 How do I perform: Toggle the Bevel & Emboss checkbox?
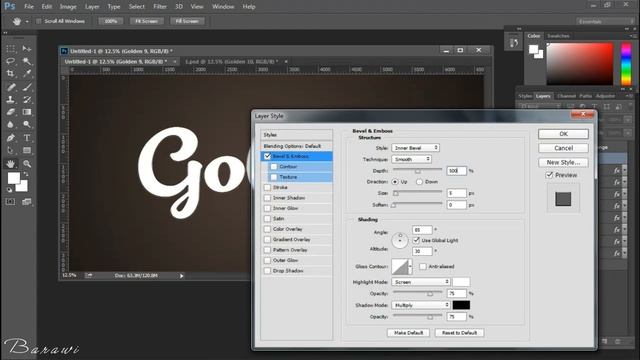pyautogui.click(x=267, y=156)
